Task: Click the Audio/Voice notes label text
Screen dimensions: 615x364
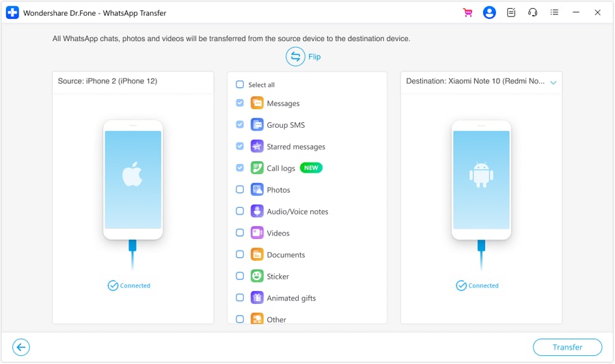Action: 297,212
